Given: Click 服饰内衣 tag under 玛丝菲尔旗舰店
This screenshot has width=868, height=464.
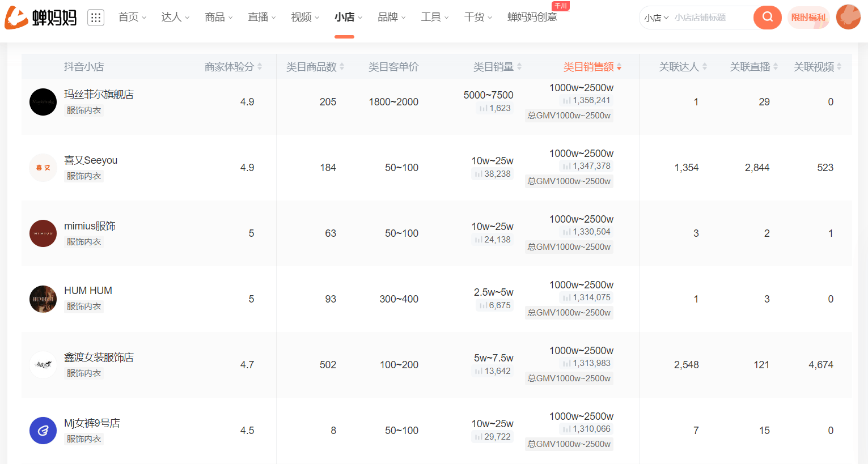Looking at the screenshot, I should click(x=84, y=110).
